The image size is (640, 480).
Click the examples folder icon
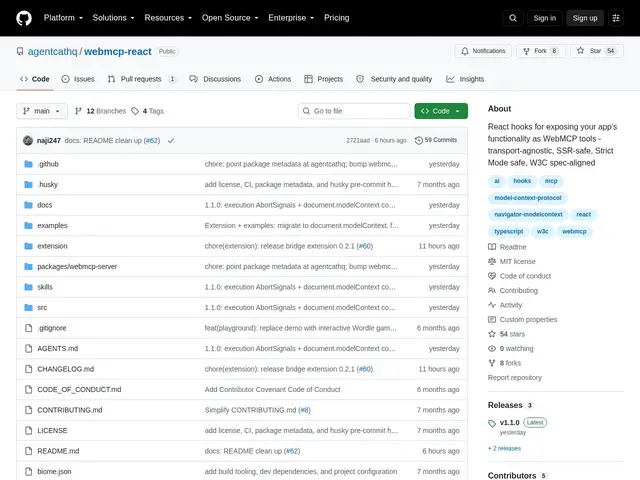tap(28, 225)
